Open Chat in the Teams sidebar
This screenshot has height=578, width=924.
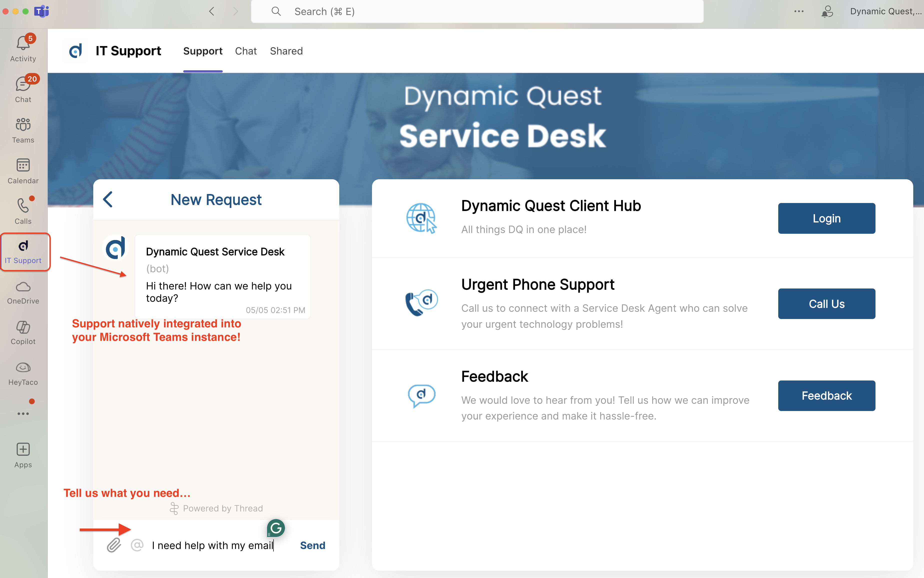click(23, 89)
